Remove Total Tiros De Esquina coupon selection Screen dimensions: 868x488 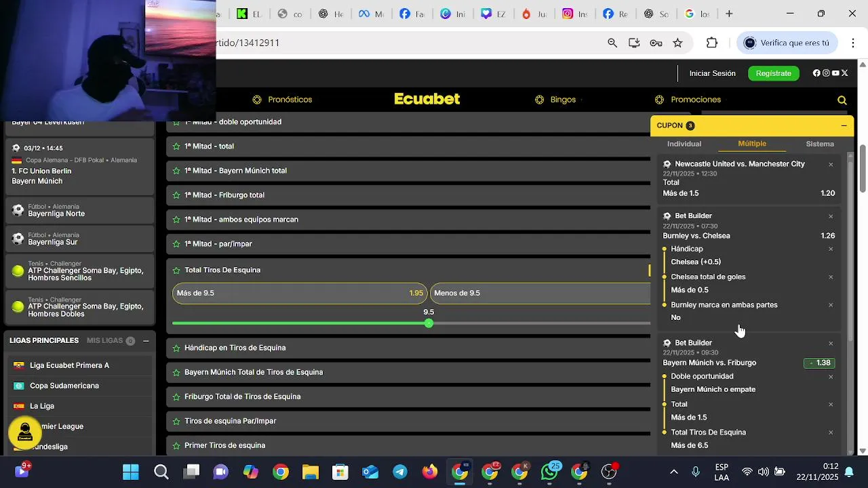click(x=831, y=432)
